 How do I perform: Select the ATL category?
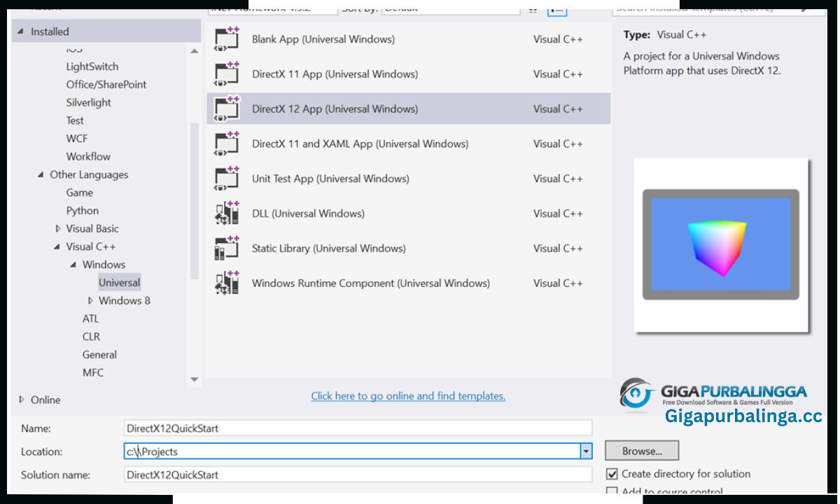coord(91,318)
